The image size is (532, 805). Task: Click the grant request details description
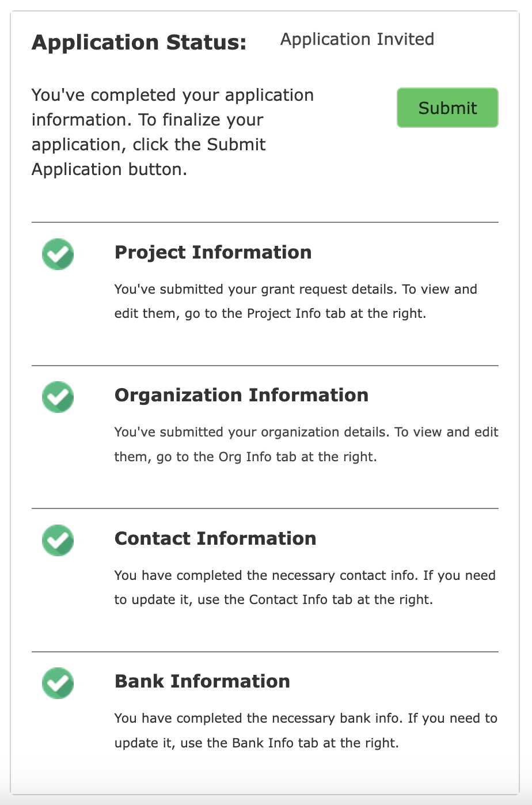296,301
